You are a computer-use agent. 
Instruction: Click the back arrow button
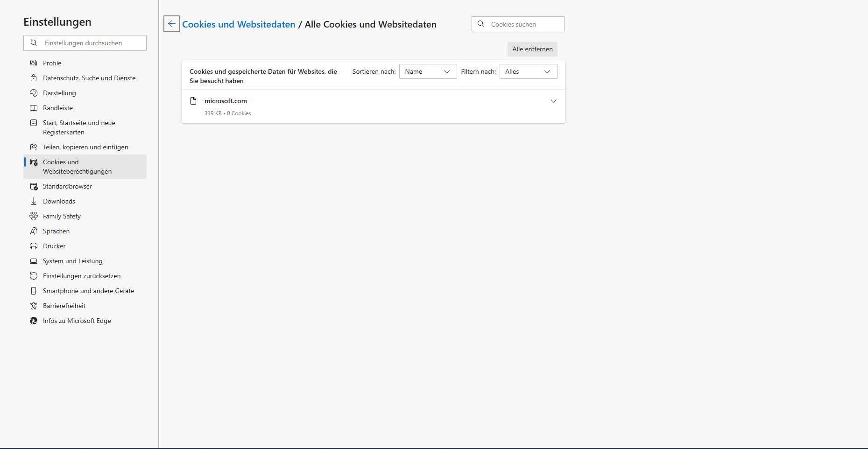pos(172,24)
